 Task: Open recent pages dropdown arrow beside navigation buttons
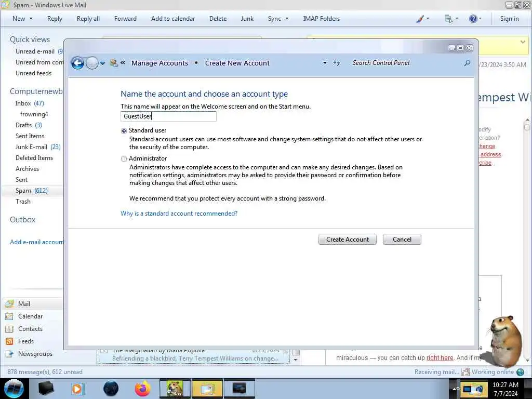[102, 63]
